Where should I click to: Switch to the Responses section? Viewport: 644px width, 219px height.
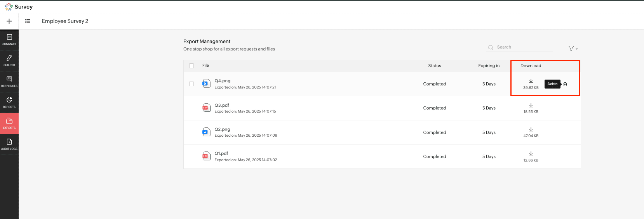click(9, 82)
